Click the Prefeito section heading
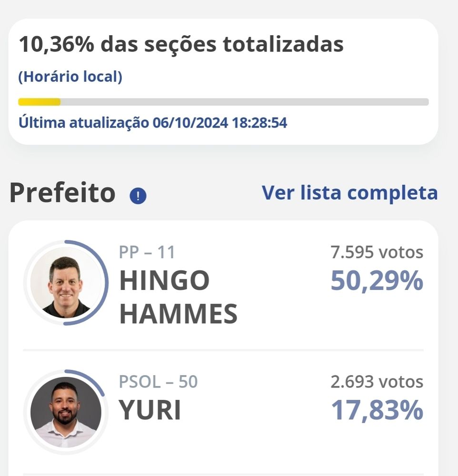 [x=62, y=193]
